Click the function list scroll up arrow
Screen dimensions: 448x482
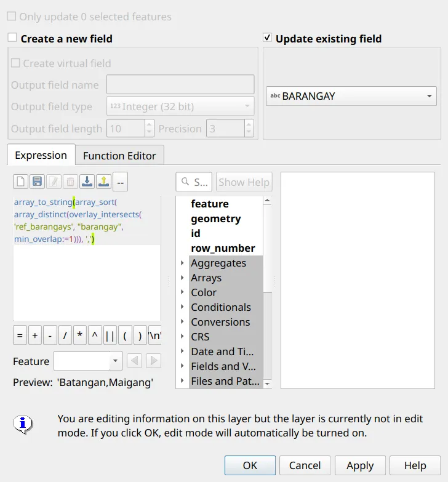point(267,201)
